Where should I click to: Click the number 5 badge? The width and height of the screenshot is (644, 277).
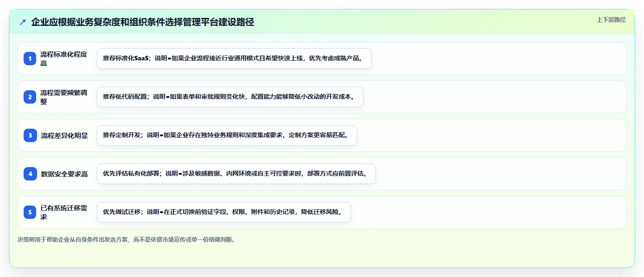coord(30,212)
